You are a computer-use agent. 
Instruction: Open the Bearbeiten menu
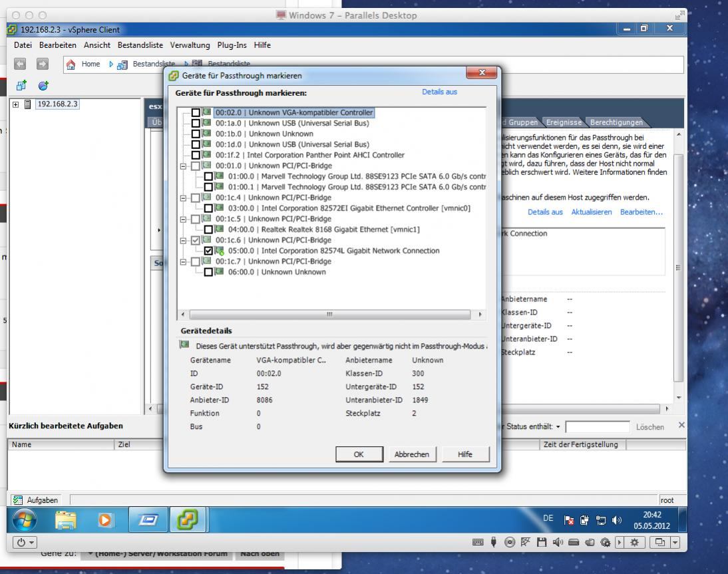click(x=58, y=45)
